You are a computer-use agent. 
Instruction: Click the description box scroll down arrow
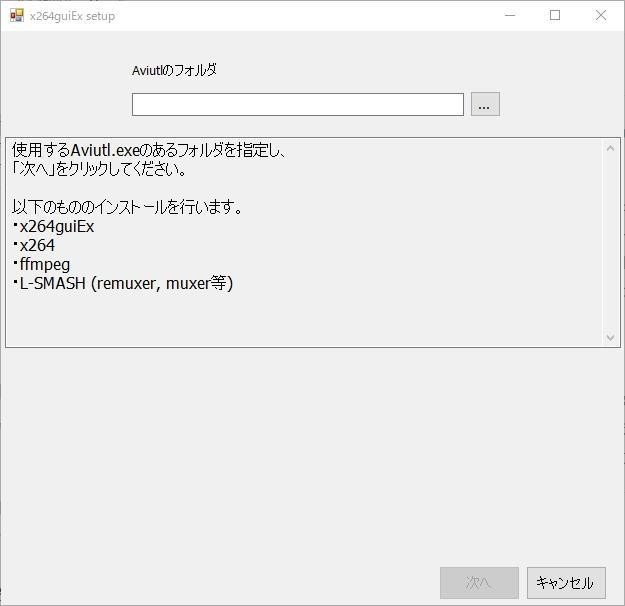[x=610, y=337]
